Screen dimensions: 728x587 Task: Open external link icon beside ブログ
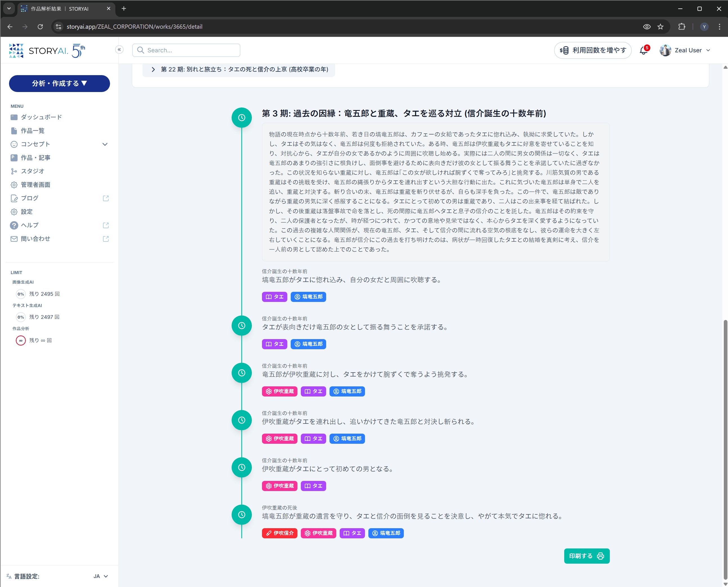[106, 198]
